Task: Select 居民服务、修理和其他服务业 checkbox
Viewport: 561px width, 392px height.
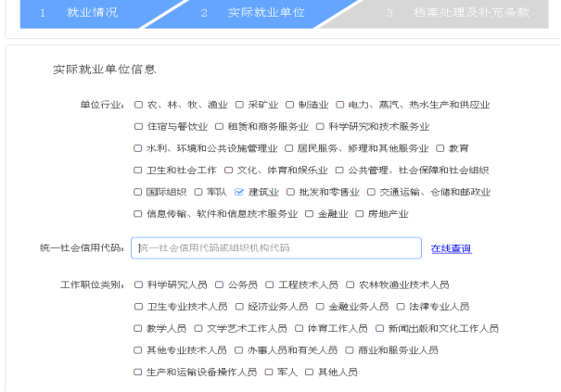Action: [289, 148]
